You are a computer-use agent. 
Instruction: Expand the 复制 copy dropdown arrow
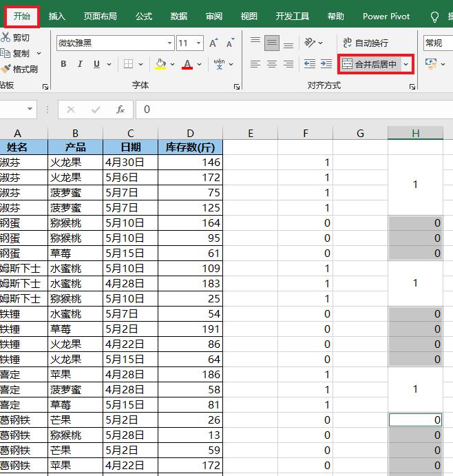tap(39, 54)
